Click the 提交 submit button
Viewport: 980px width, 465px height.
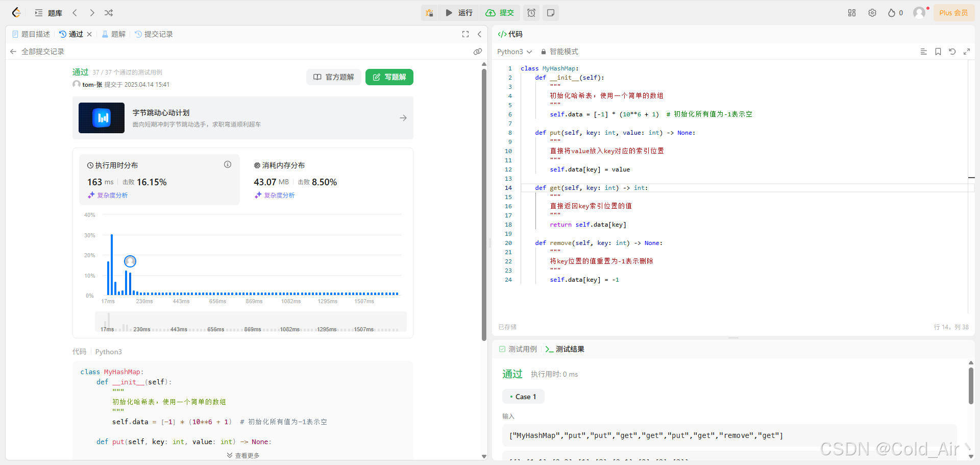pos(500,13)
